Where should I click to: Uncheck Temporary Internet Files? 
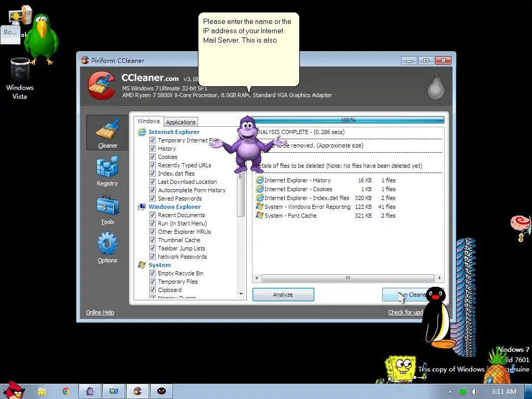[x=152, y=140]
